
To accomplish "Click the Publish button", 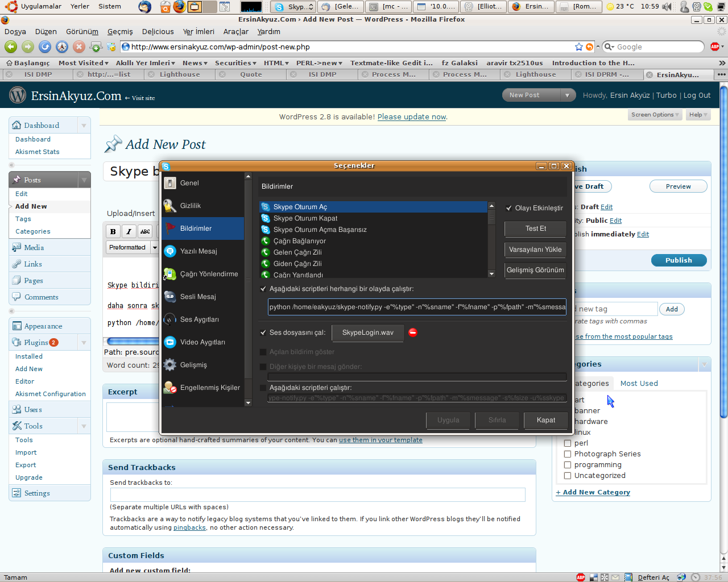I will tap(679, 260).
